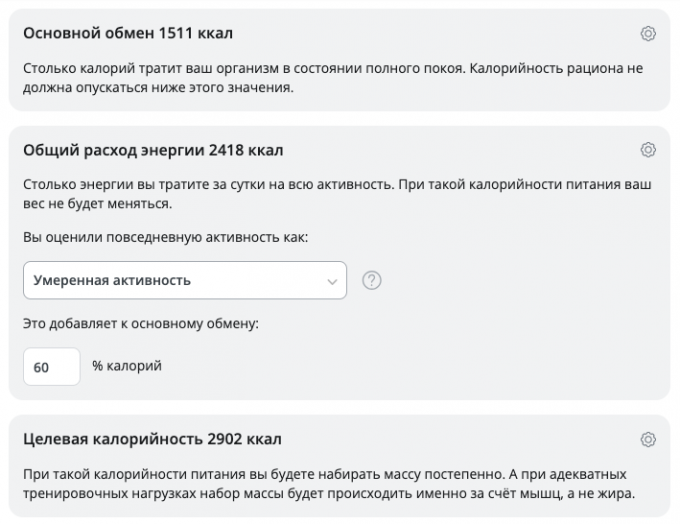Click the % калорий label
The height and width of the screenshot is (524, 680).
127,366
